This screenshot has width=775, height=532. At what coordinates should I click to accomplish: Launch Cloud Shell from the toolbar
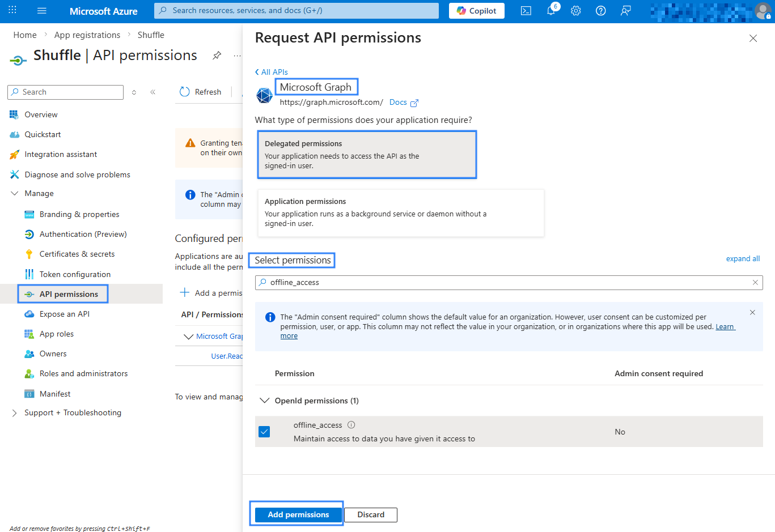(x=526, y=10)
